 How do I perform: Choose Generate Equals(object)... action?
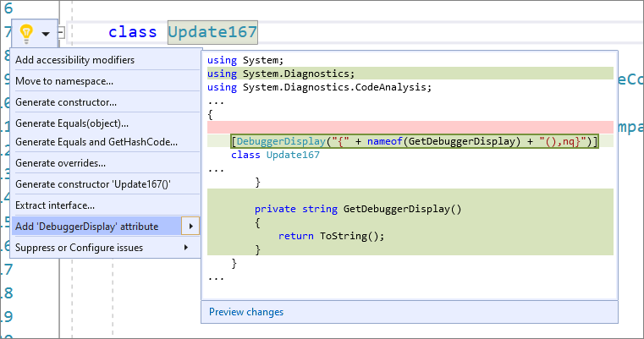71,123
